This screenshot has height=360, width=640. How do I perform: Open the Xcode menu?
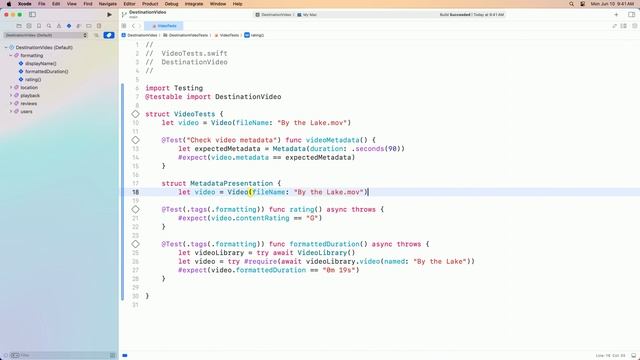[24, 4]
